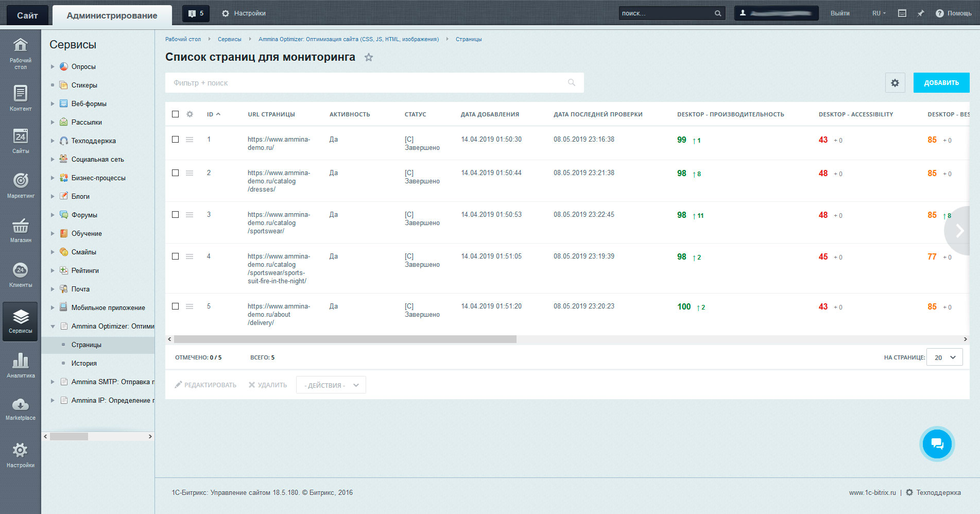Check the row for catalog/dresses page
Viewport: 980px width, 514px height.
(175, 173)
